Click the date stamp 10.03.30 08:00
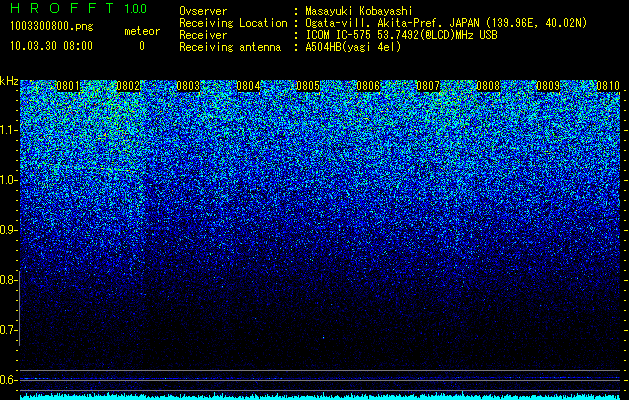629x400 pixels. point(51,46)
